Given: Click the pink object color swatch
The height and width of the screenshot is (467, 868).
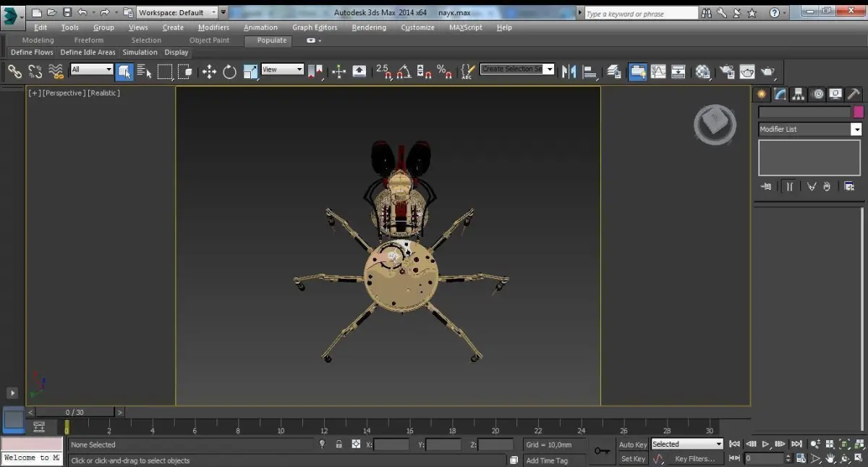Looking at the screenshot, I should point(859,112).
